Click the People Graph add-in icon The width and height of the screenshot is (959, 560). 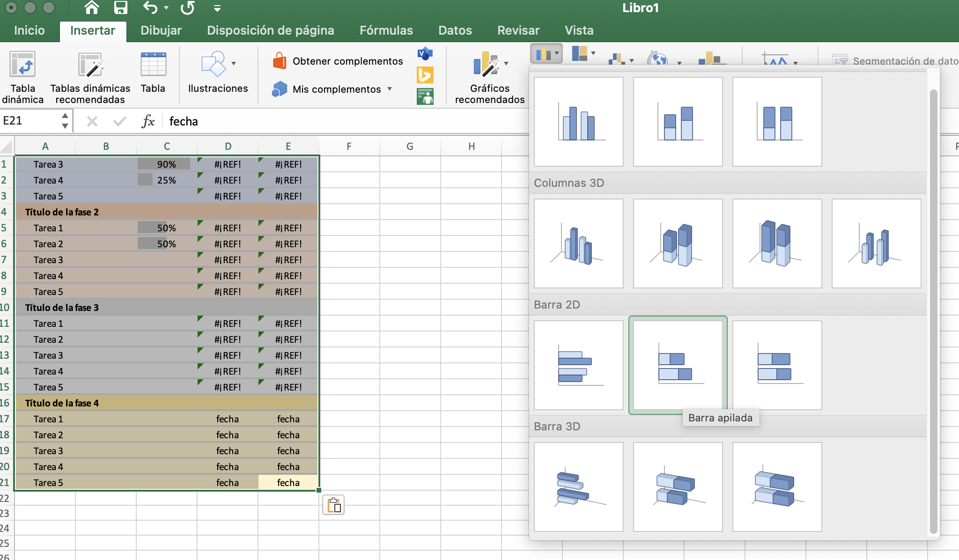[425, 96]
